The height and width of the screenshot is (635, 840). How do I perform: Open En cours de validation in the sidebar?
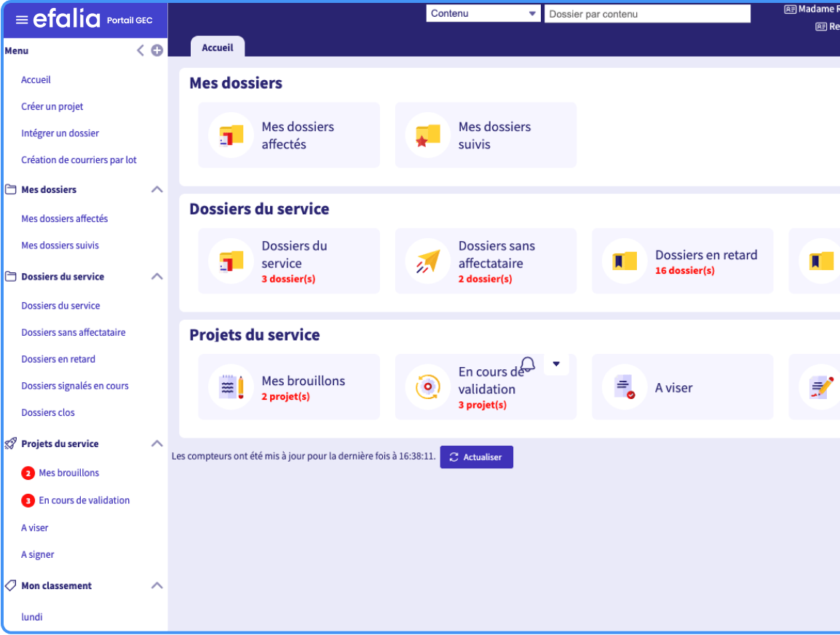click(x=84, y=500)
